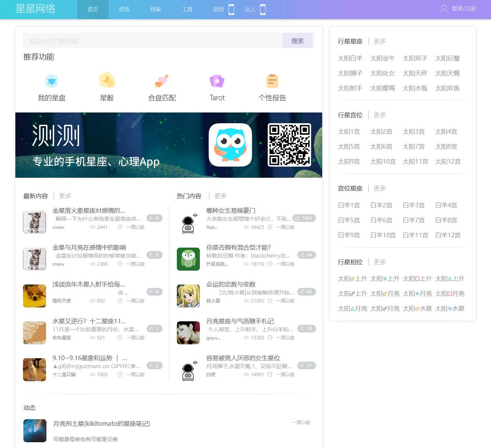491x448 pixels.
Task: Click the 星骰 dice icon
Action: (x=107, y=81)
